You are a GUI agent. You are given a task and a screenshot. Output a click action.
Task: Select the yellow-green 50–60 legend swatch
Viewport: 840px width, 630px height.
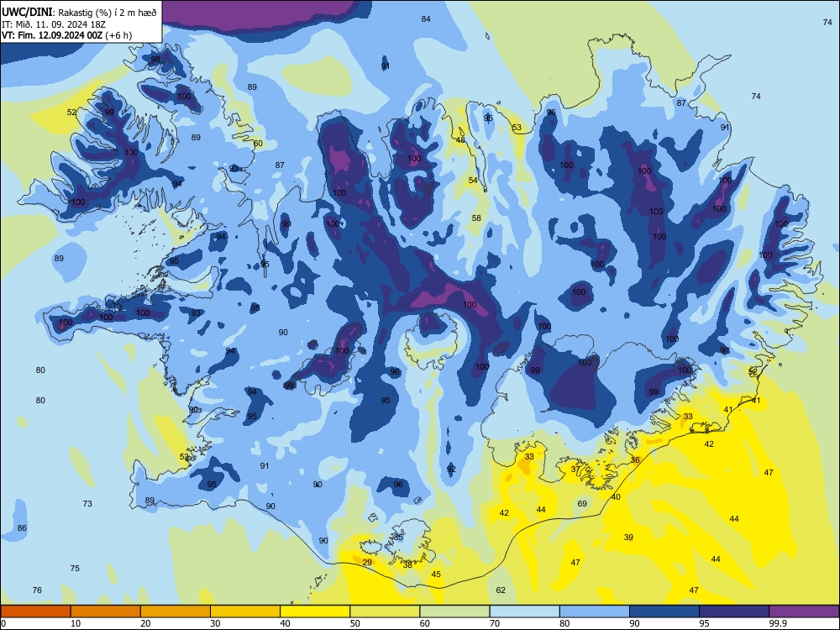click(385, 612)
